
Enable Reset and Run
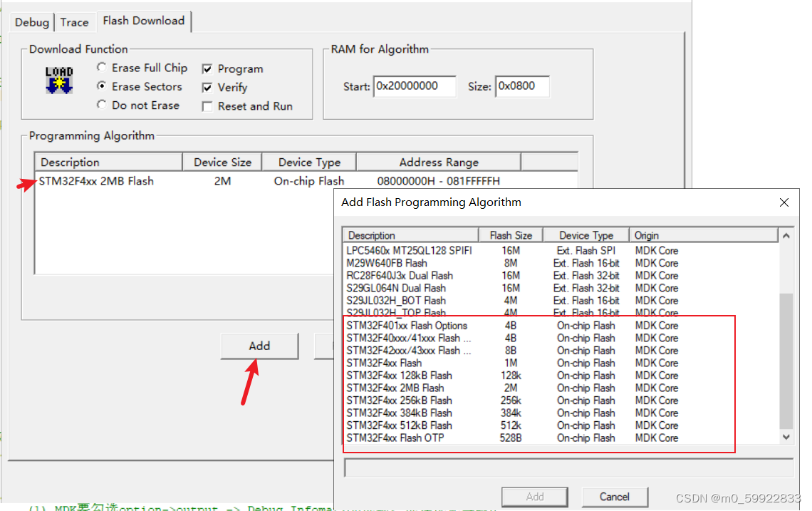(x=207, y=105)
